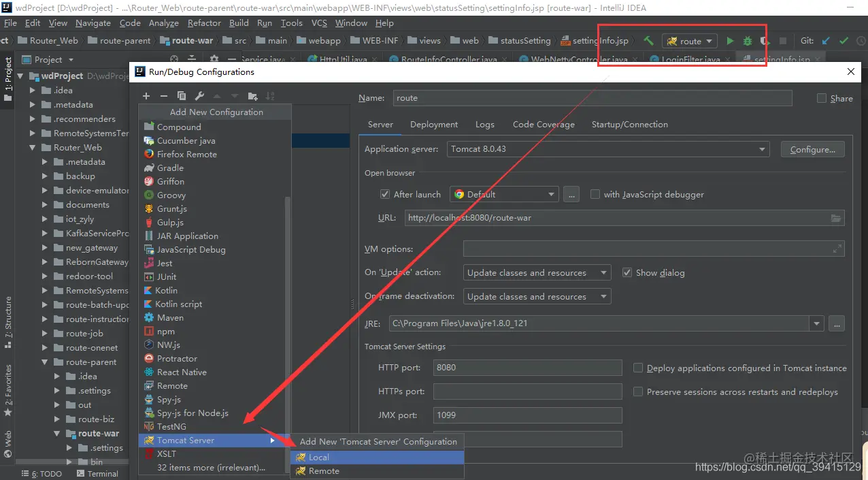Click the copy configuration icon
This screenshot has width=868, height=480.
(181, 96)
